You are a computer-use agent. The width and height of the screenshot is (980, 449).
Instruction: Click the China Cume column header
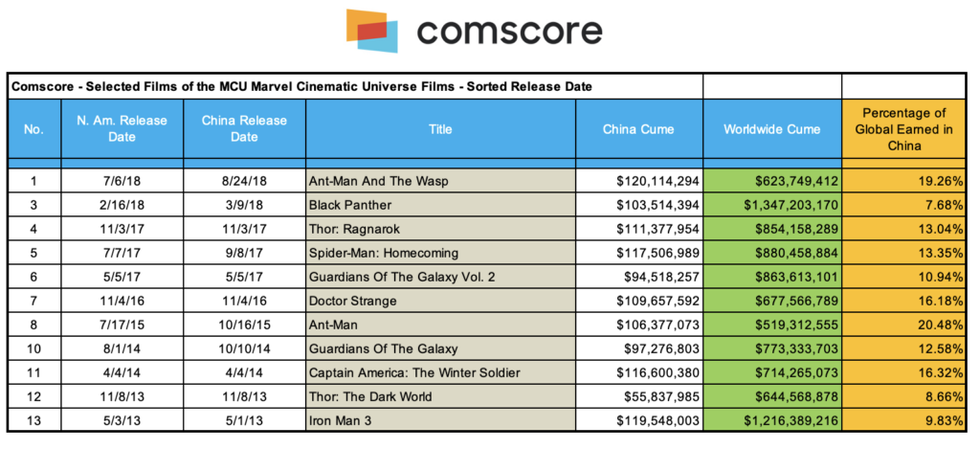click(638, 129)
